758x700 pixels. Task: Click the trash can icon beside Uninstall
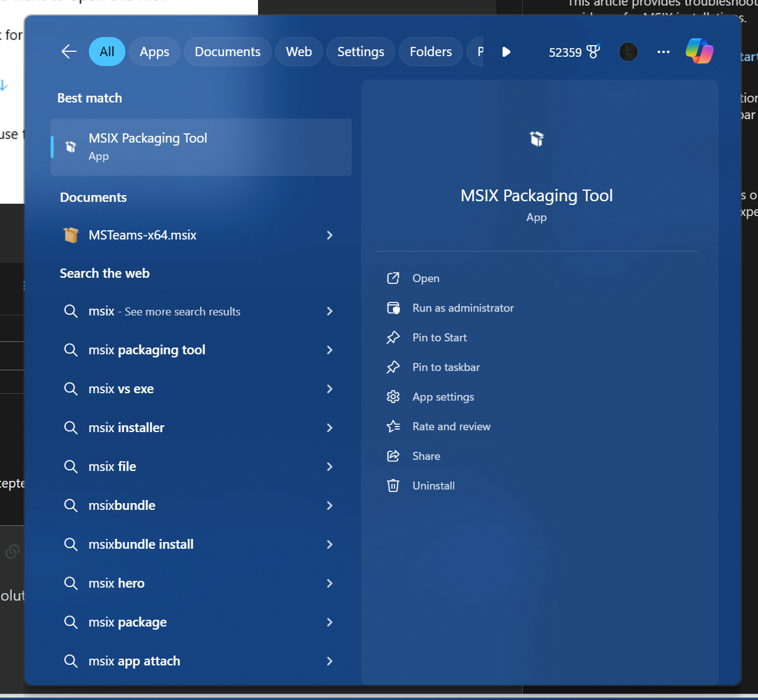point(393,486)
